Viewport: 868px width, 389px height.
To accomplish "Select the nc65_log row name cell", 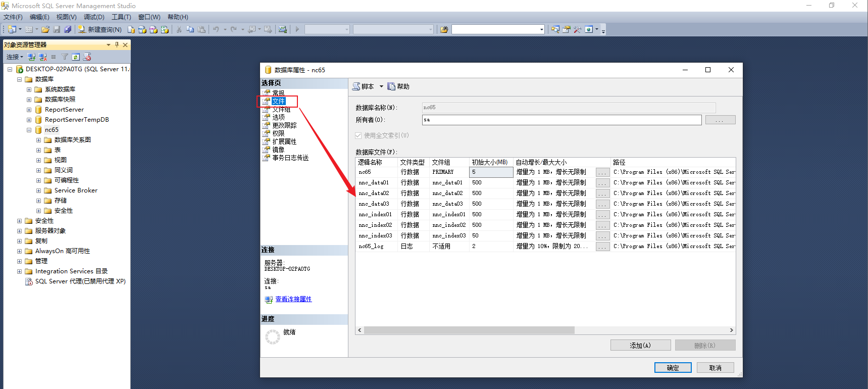I will click(x=377, y=247).
